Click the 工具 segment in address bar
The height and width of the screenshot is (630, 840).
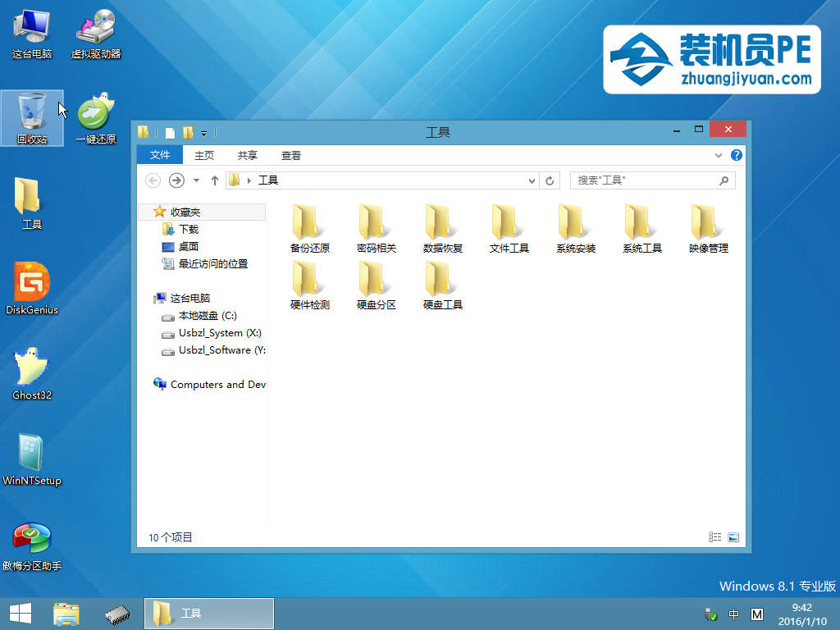point(268,180)
